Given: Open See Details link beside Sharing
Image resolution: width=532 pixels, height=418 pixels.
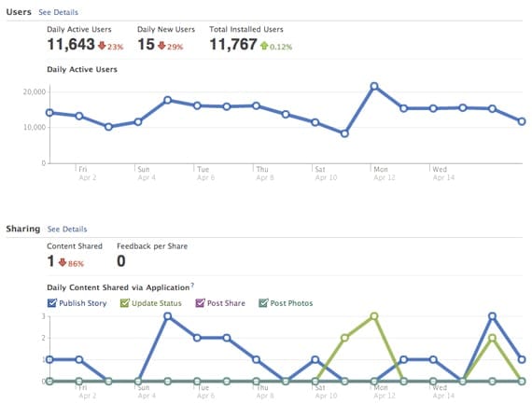Looking at the screenshot, I should coord(67,230).
